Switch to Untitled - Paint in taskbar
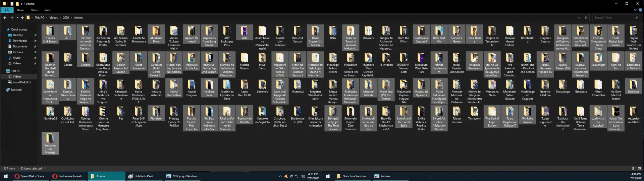The height and width of the screenshot is (181, 644). coord(144,176)
